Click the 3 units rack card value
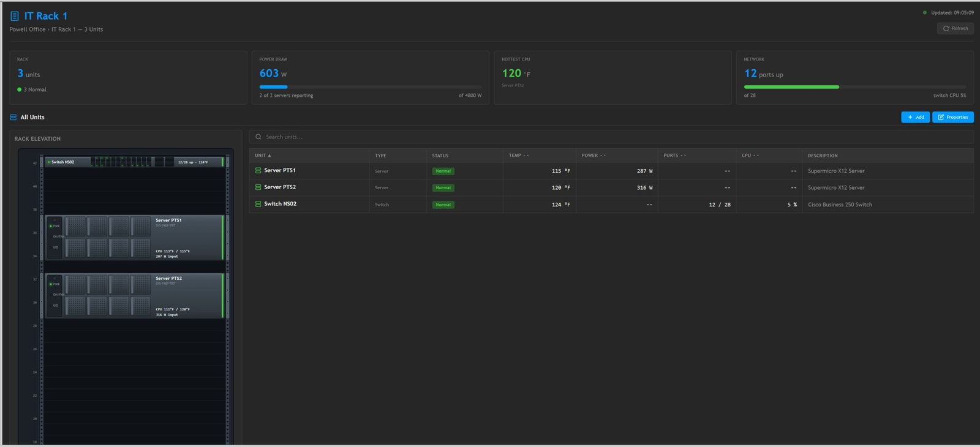This screenshot has height=447, width=980. [28, 73]
